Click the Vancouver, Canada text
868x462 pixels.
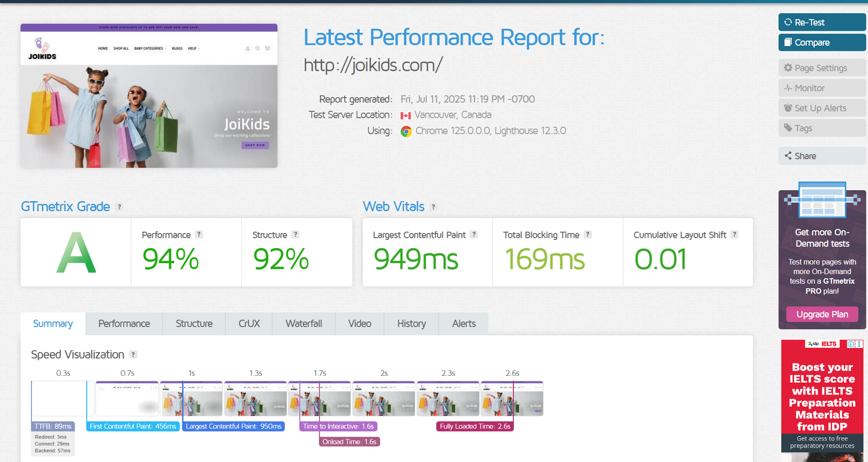[x=453, y=115]
